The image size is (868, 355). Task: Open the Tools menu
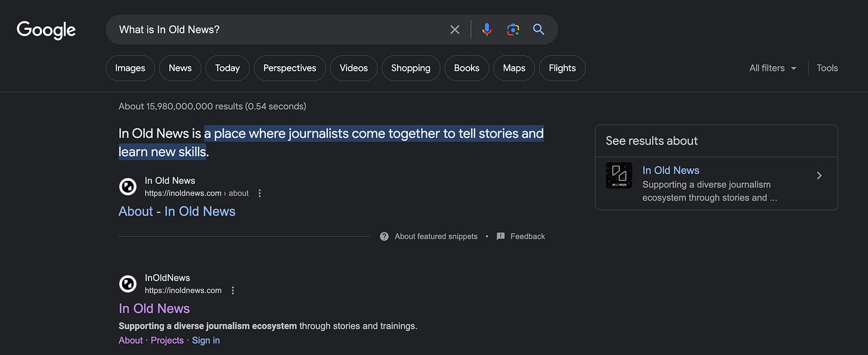pyautogui.click(x=827, y=68)
